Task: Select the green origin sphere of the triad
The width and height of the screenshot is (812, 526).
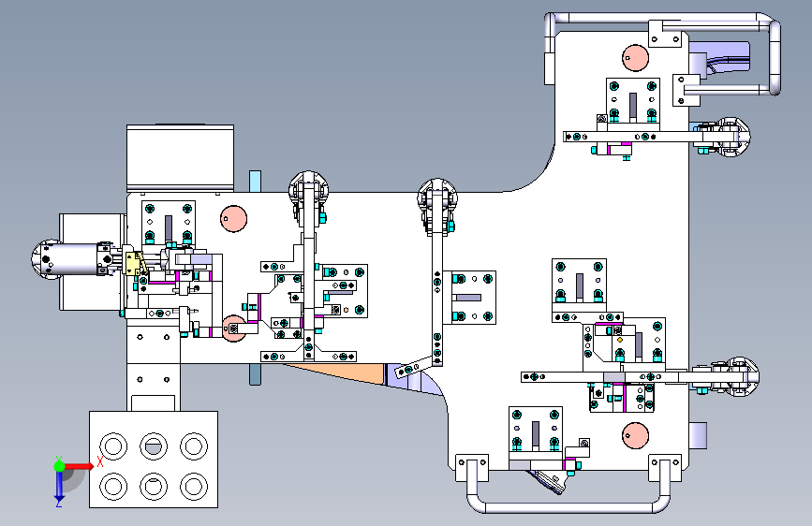Action: [59, 466]
